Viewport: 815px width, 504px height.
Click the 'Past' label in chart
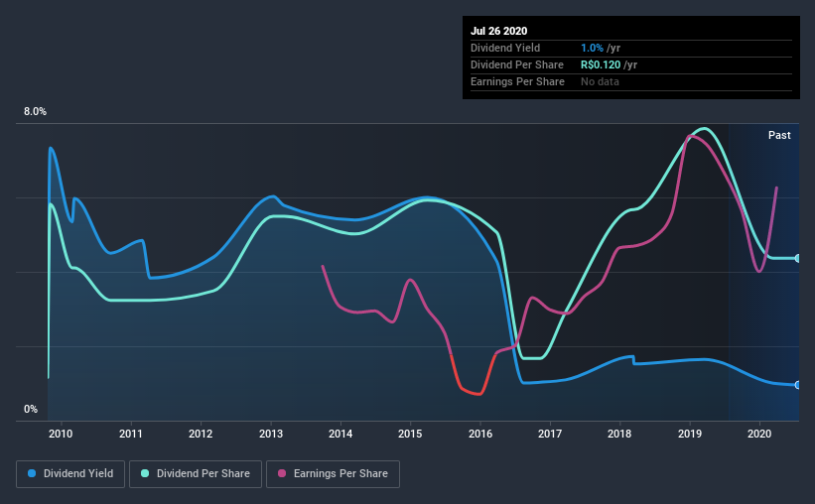coord(779,135)
